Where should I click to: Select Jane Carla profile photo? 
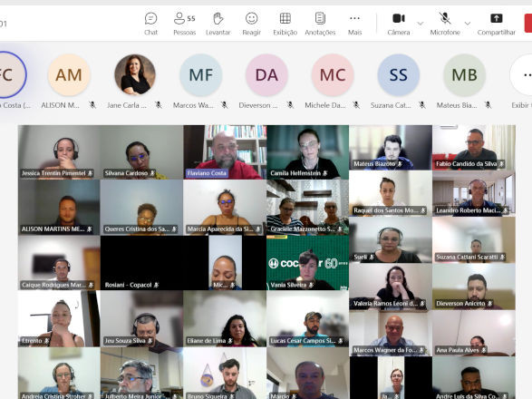point(135,75)
